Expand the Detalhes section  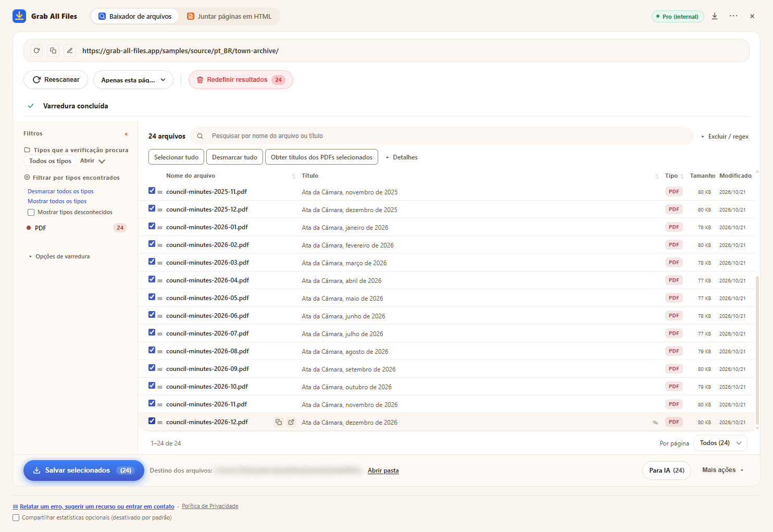[402, 157]
